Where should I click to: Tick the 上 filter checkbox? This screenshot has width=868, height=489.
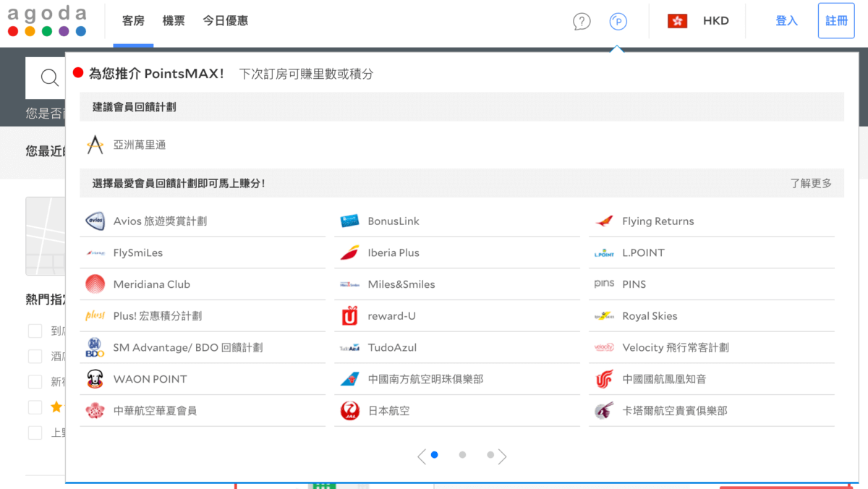pos(35,433)
